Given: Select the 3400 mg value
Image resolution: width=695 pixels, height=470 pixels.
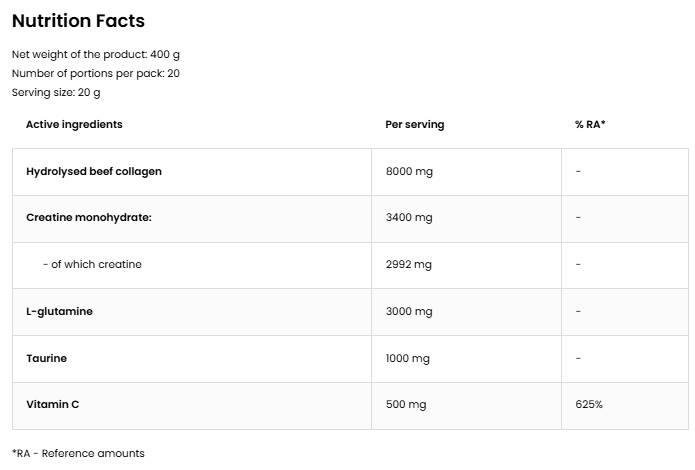Looking at the screenshot, I should point(408,218).
